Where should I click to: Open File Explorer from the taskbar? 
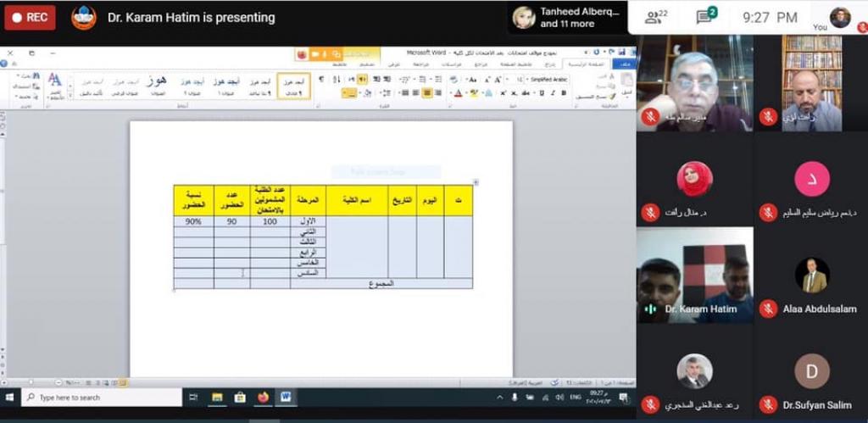pyautogui.click(x=218, y=397)
